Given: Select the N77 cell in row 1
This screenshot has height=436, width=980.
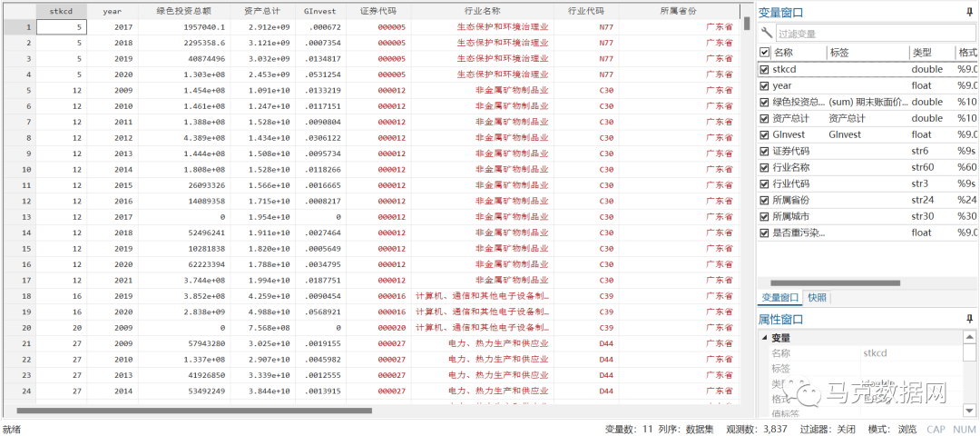Looking at the screenshot, I should pyautogui.click(x=586, y=27).
